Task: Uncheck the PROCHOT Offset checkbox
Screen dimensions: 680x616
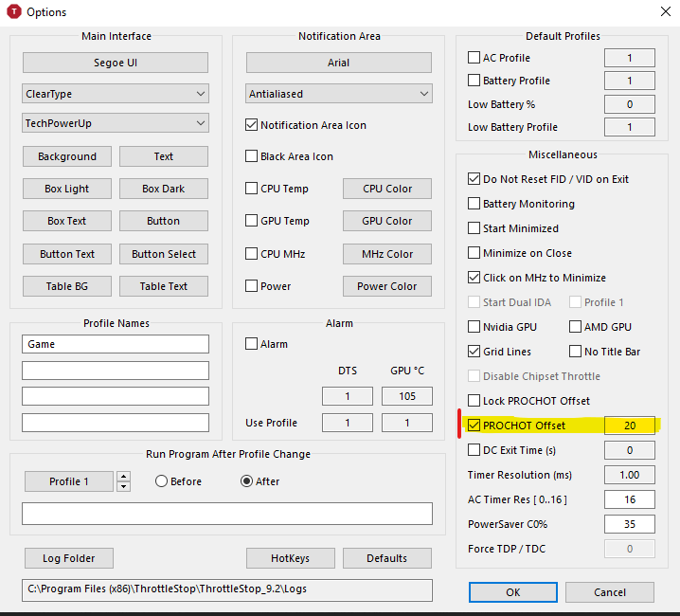Action: (474, 425)
